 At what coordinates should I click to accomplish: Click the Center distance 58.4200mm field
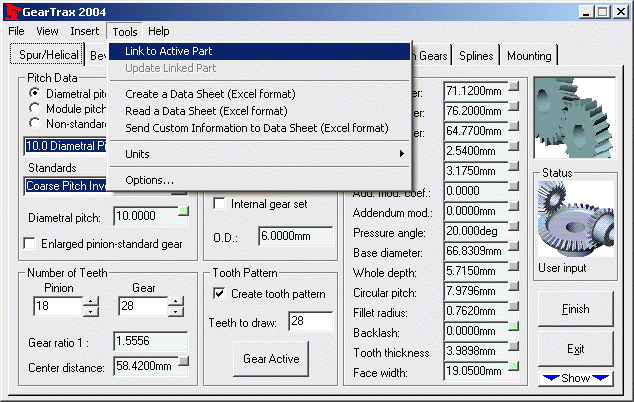[146, 366]
